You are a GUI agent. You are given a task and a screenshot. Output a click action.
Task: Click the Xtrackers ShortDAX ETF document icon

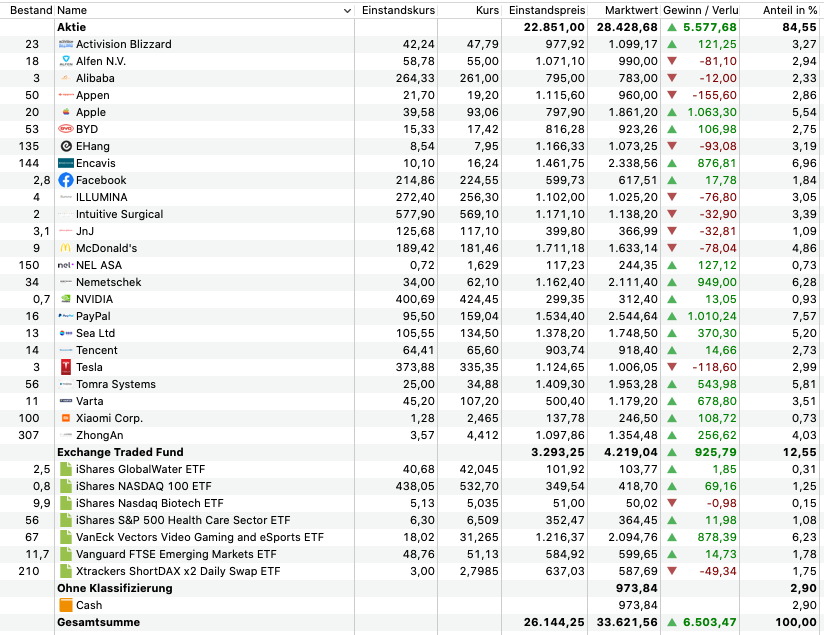point(66,571)
